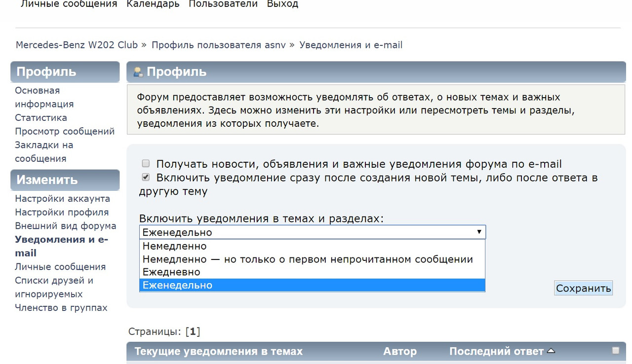Sort table by Автор column

pos(400,352)
